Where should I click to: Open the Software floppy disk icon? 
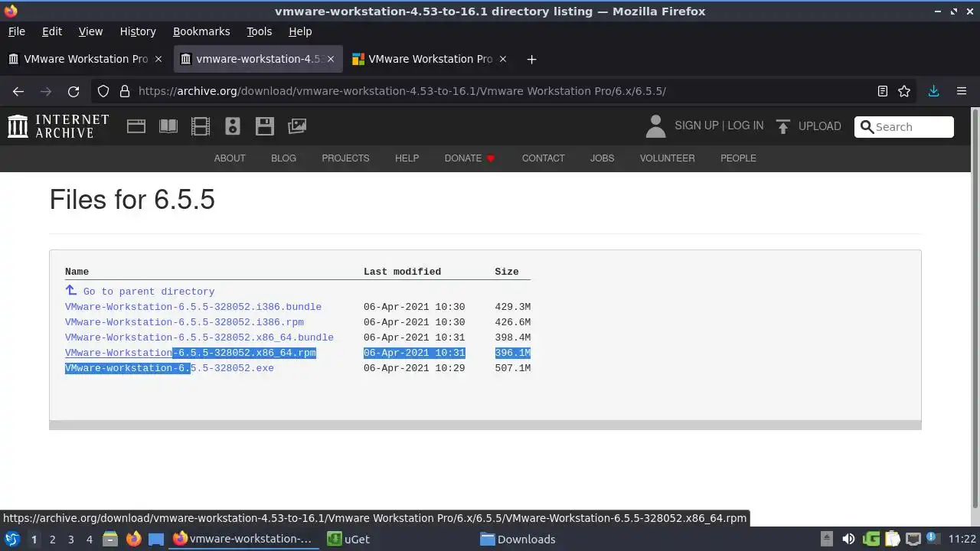click(265, 126)
